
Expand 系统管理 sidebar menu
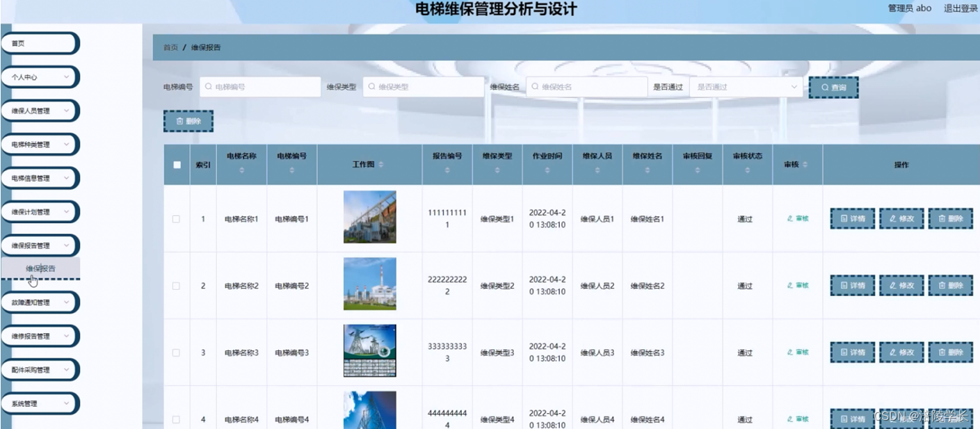point(40,403)
